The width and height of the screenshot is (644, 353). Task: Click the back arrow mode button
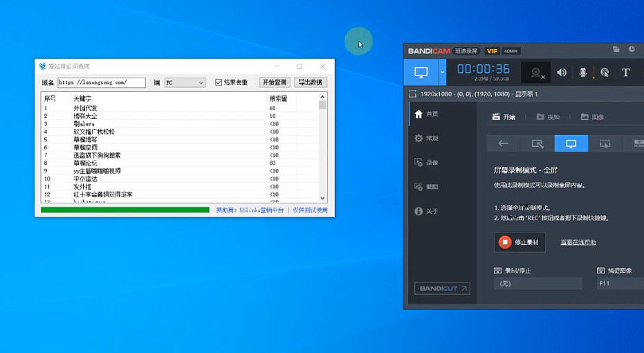[x=503, y=143]
